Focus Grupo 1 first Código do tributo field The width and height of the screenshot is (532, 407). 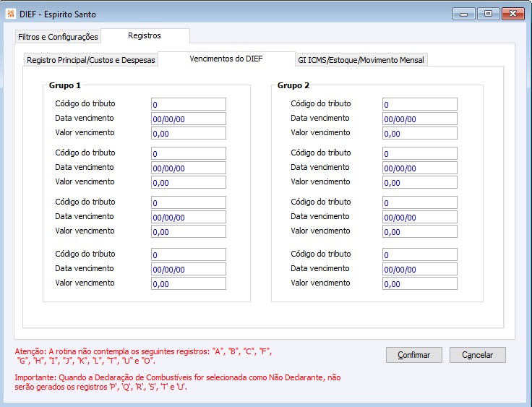click(189, 104)
